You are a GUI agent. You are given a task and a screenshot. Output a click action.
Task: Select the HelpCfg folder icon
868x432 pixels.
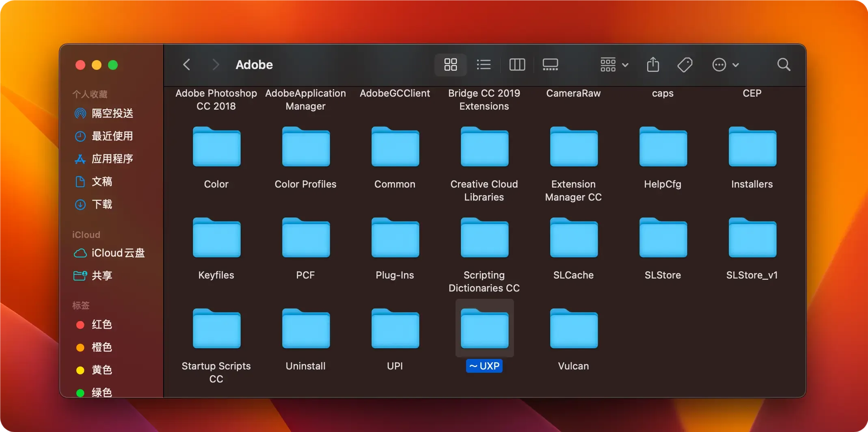point(663,147)
